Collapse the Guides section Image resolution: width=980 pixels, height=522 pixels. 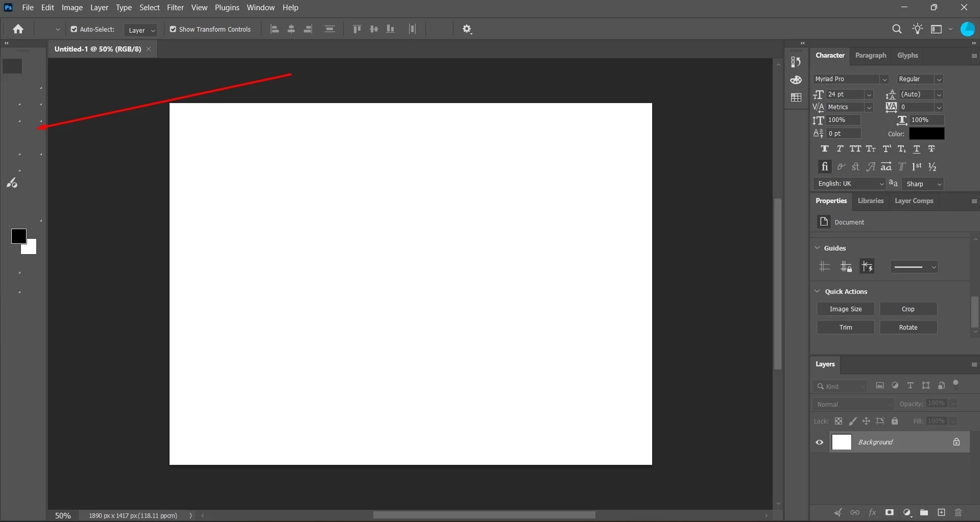click(x=817, y=248)
